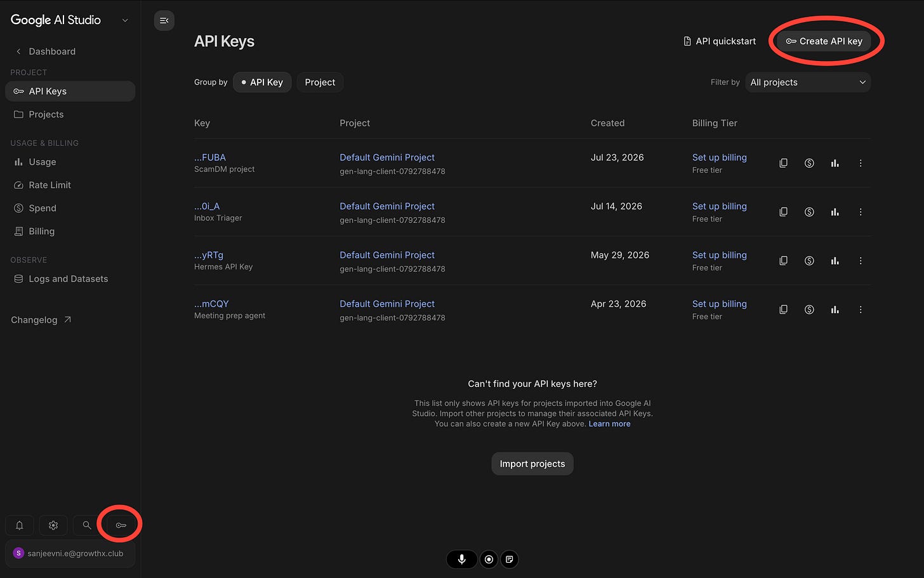The image size is (924, 578).
Task: Click the search magnifier in sidebar footer
Action: (x=87, y=525)
